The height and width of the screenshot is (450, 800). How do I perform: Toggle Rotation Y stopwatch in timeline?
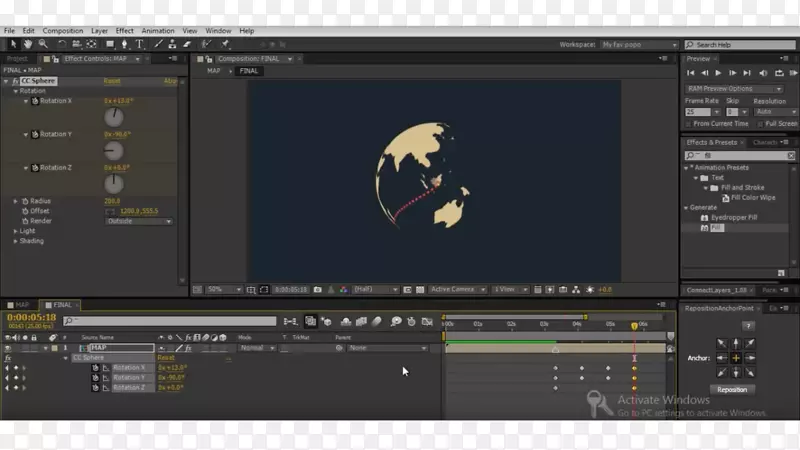point(95,378)
